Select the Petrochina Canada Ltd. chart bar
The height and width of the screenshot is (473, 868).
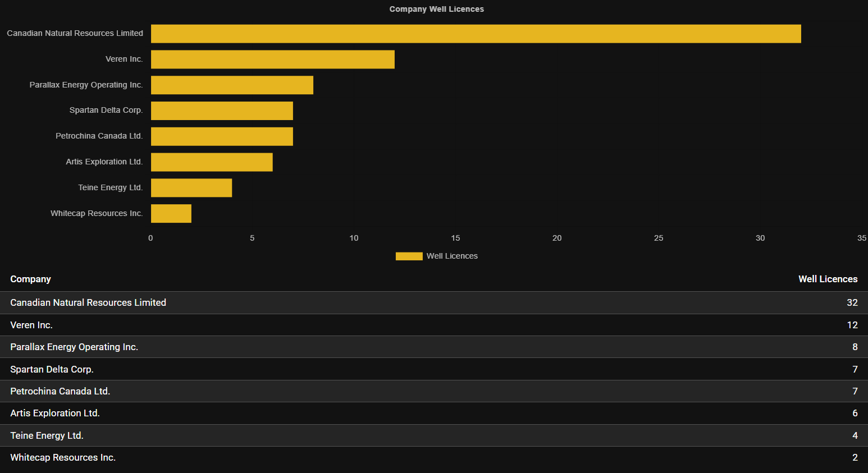click(x=222, y=136)
